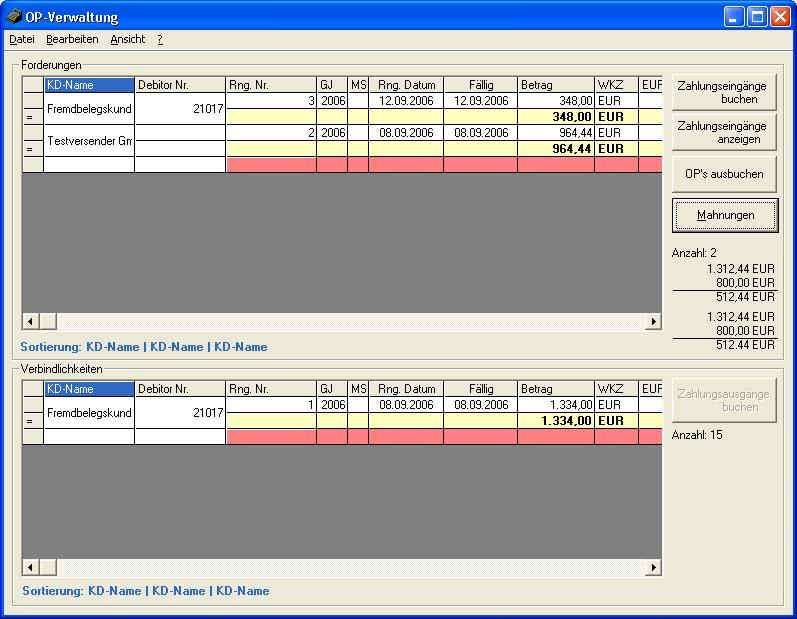Open the Ansicht menu
Viewport: 797px width, 619px height.
[x=127, y=39]
